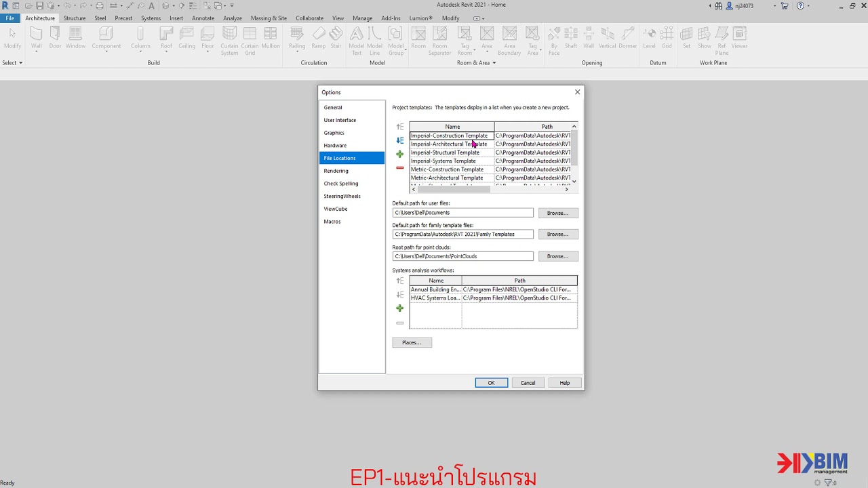The height and width of the screenshot is (488, 868).
Task: Open the Autodesk App Store cart icon
Action: click(x=785, y=5)
